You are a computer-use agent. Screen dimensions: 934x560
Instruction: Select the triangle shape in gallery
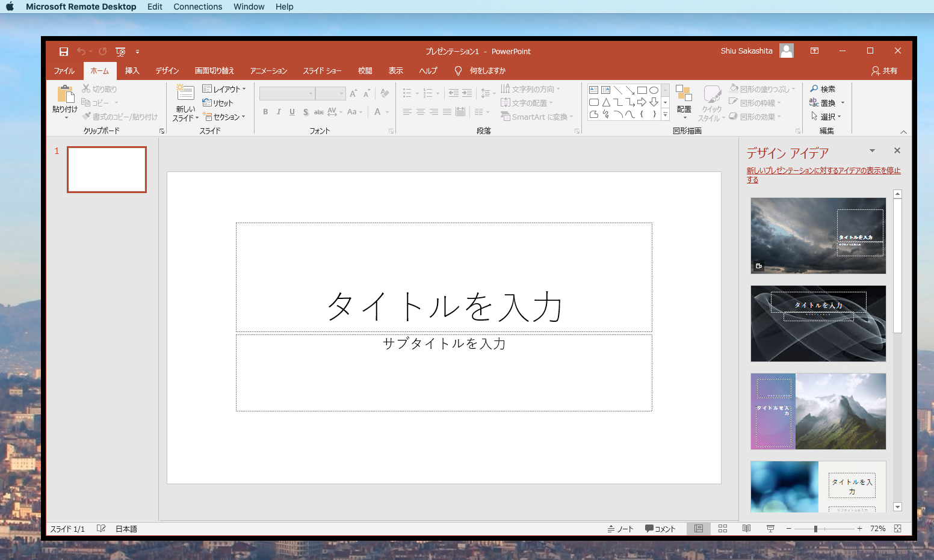pyautogui.click(x=606, y=102)
